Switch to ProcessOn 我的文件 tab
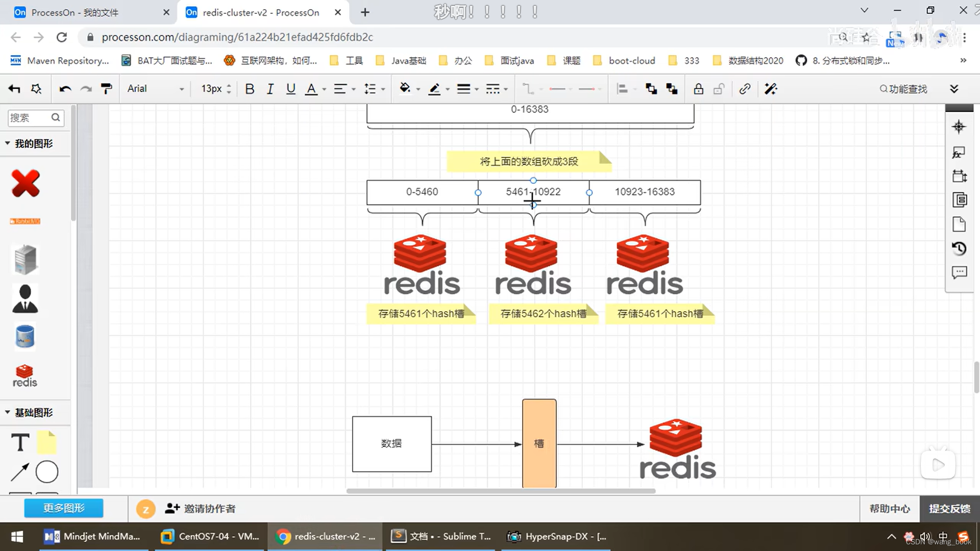Screen dimensions: 980x551 (x=75, y=12)
